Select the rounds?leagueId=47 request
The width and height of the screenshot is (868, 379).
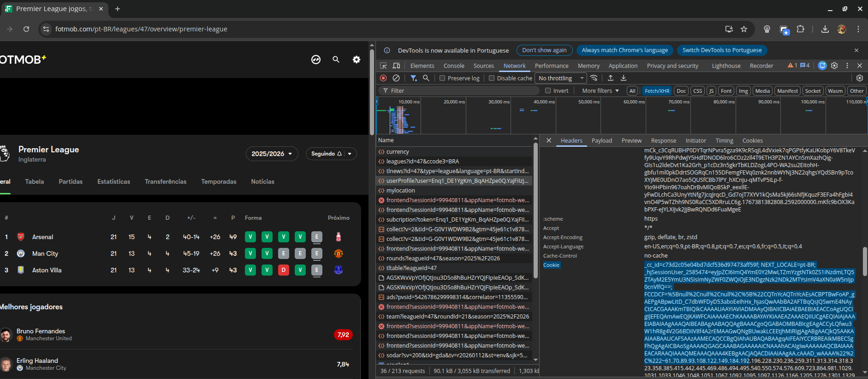pos(454,258)
